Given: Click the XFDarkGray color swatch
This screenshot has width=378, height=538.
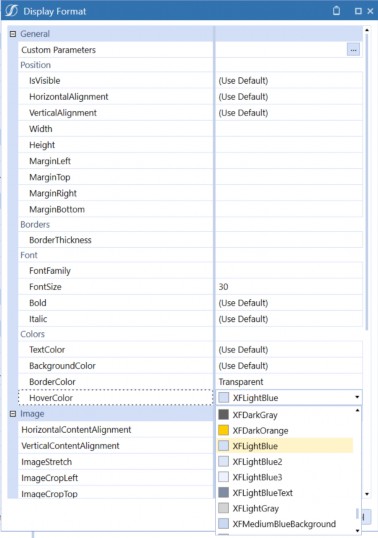Looking at the screenshot, I should click(x=223, y=414).
